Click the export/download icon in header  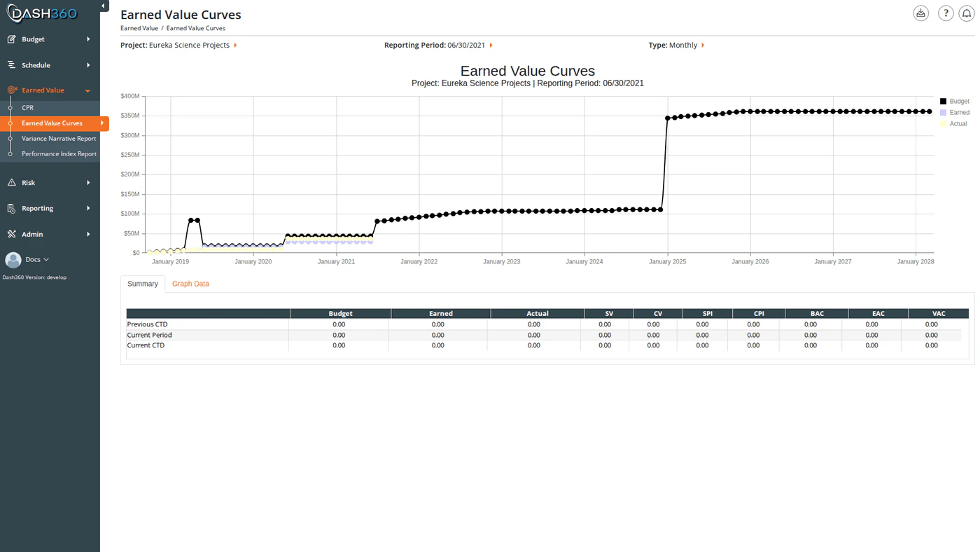coord(919,13)
